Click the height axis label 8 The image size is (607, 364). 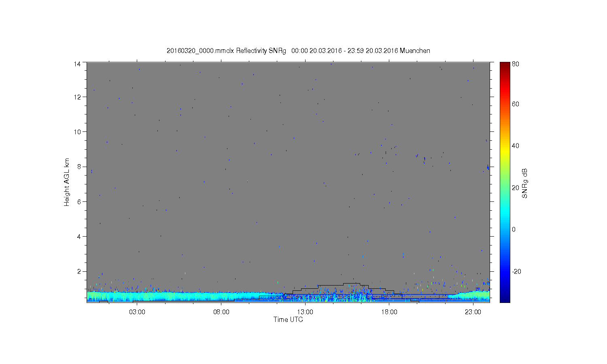[79, 167]
